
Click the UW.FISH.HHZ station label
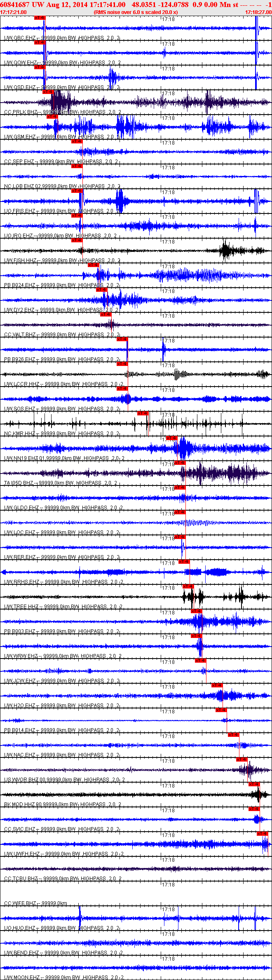[21, 260]
